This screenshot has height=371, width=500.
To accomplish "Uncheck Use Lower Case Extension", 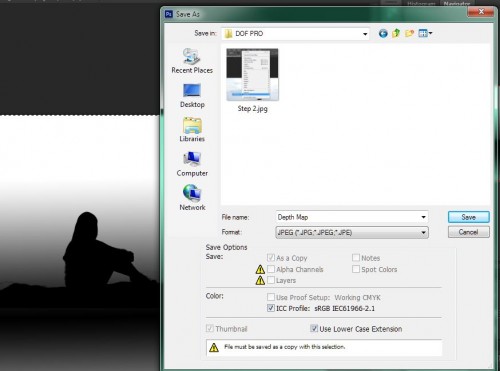I will pos(314,328).
